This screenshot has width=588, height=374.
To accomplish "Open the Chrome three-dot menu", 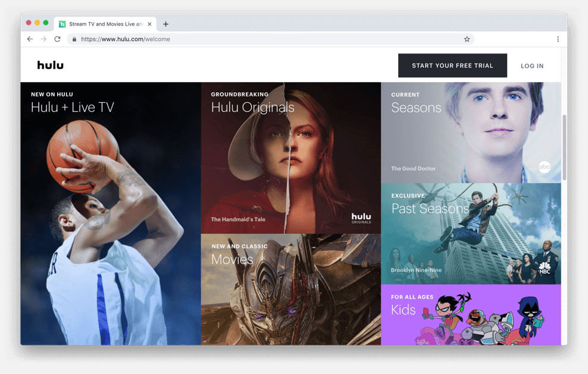I will [558, 39].
